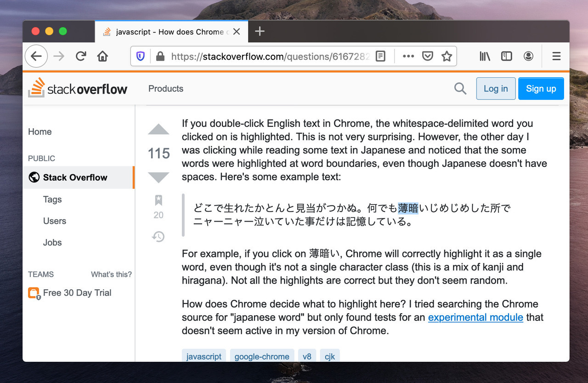Viewport: 588px width, 383px height.
Task: Go back to the previous page
Action: click(36, 56)
